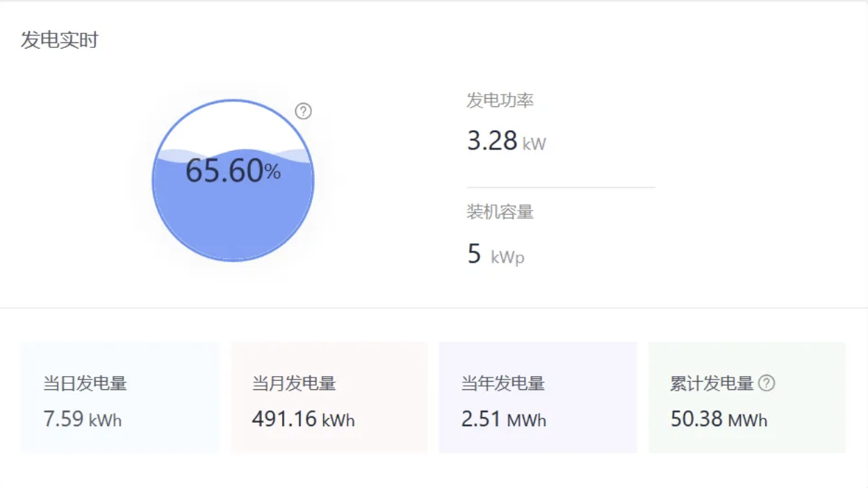868x488 pixels.
Task: Click the 491.16 kWh monthly value
Action: click(303, 420)
